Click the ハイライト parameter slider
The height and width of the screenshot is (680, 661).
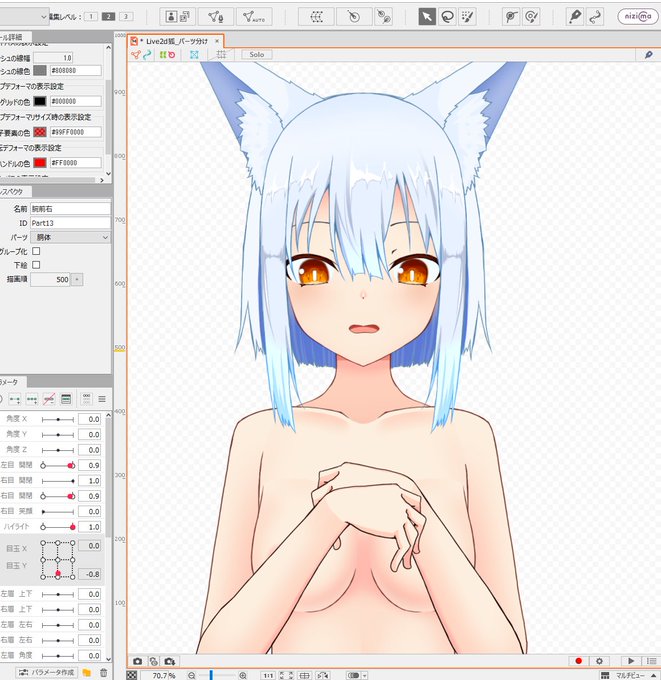click(x=58, y=527)
